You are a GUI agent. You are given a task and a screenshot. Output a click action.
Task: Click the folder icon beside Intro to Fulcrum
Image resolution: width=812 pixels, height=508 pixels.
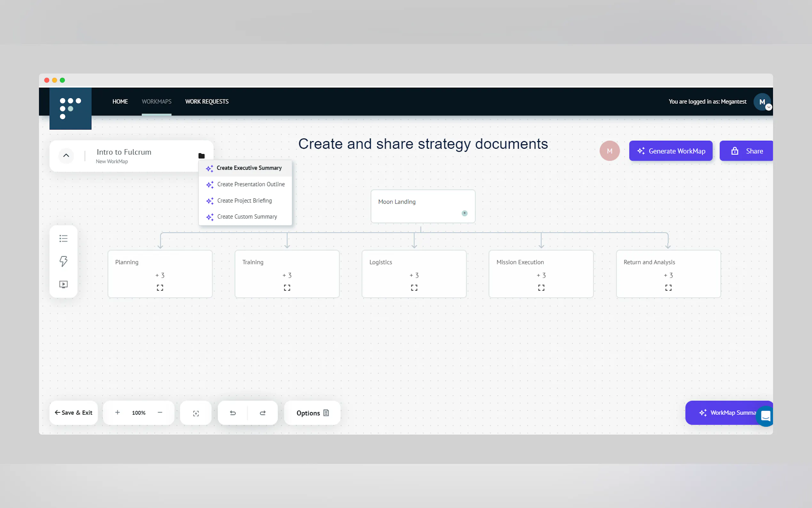[x=201, y=155]
